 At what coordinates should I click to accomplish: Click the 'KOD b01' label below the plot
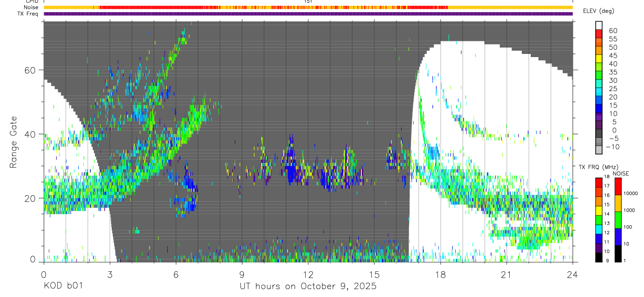coord(62,287)
